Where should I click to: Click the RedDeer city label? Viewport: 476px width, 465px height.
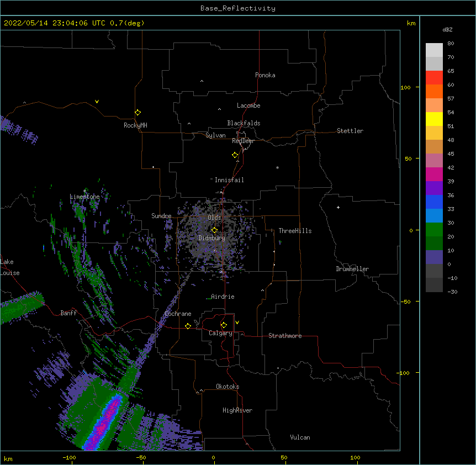click(243, 141)
